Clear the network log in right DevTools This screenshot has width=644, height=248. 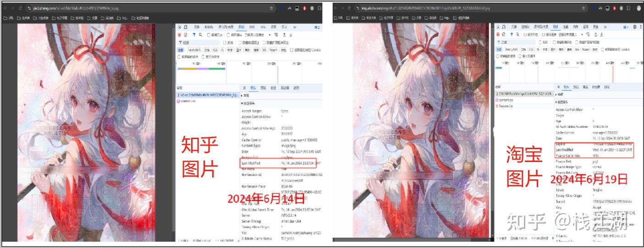(x=504, y=34)
